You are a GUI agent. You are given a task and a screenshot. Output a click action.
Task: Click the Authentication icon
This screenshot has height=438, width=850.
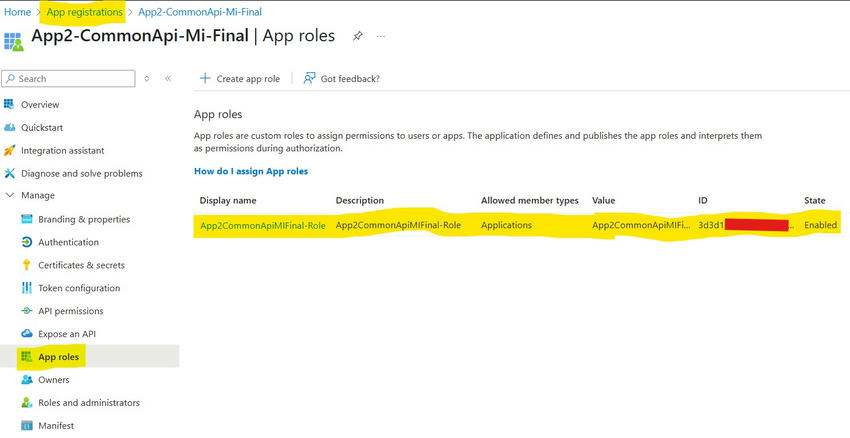[27, 242]
